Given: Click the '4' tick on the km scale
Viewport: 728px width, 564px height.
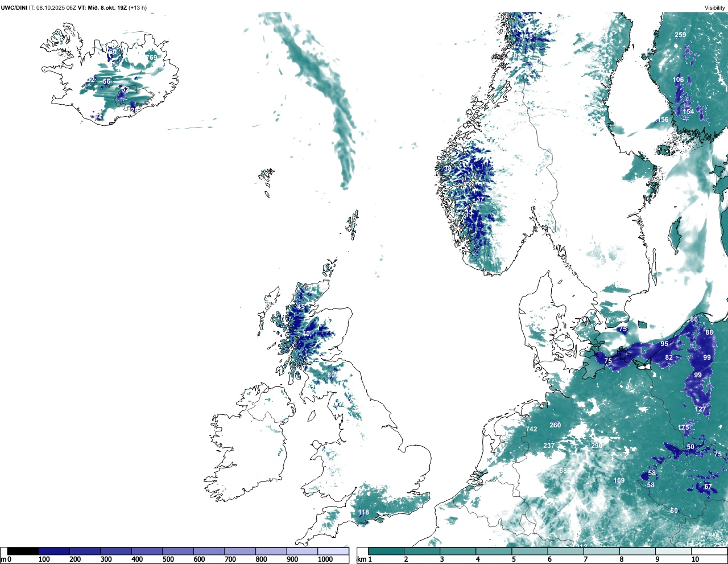Looking at the screenshot, I should (x=478, y=559).
